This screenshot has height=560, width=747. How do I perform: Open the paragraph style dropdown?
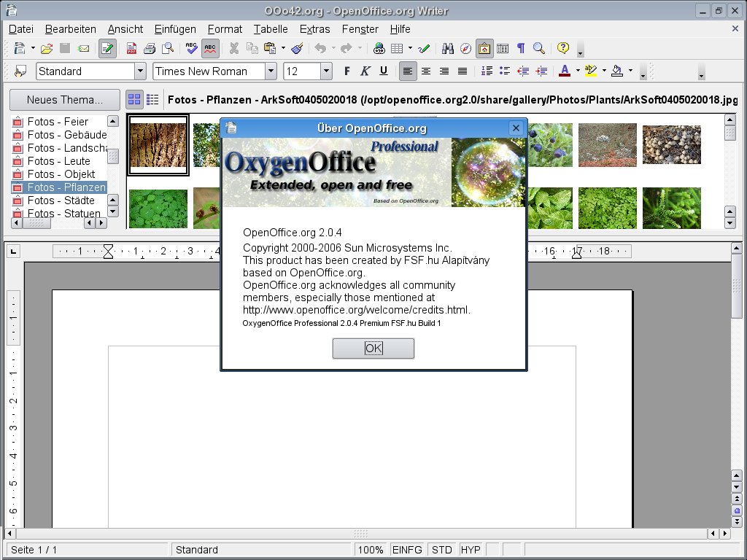pos(141,71)
